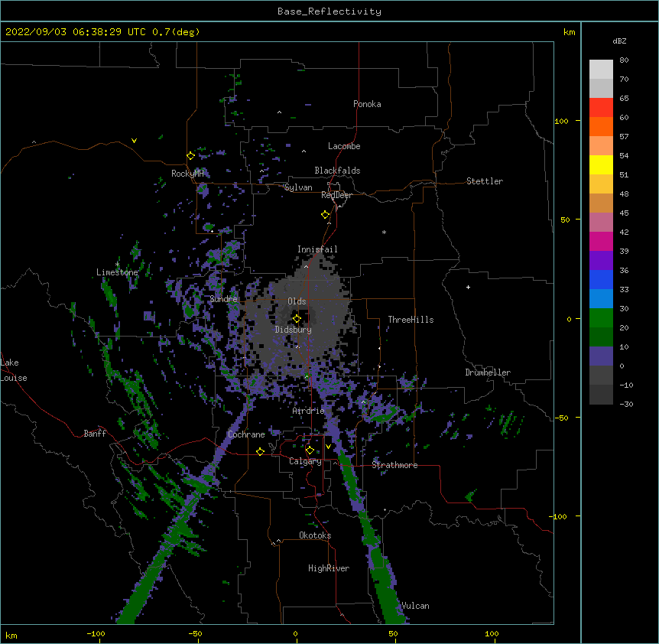Screen dimensions: 659x644
Task: Click the Blackfalds map label
Action: pyautogui.click(x=337, y=171)
